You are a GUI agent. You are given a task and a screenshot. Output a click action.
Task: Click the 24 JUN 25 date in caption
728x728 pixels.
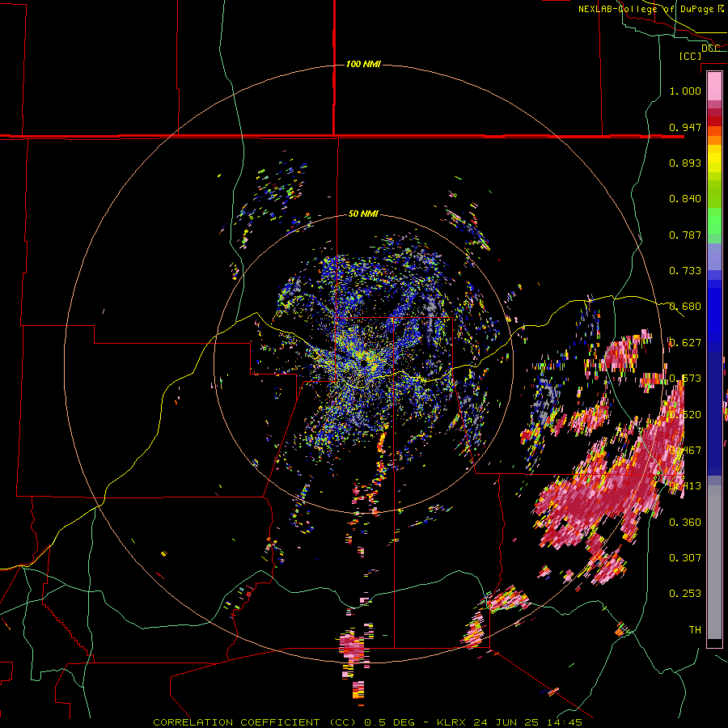pos(506,722)
